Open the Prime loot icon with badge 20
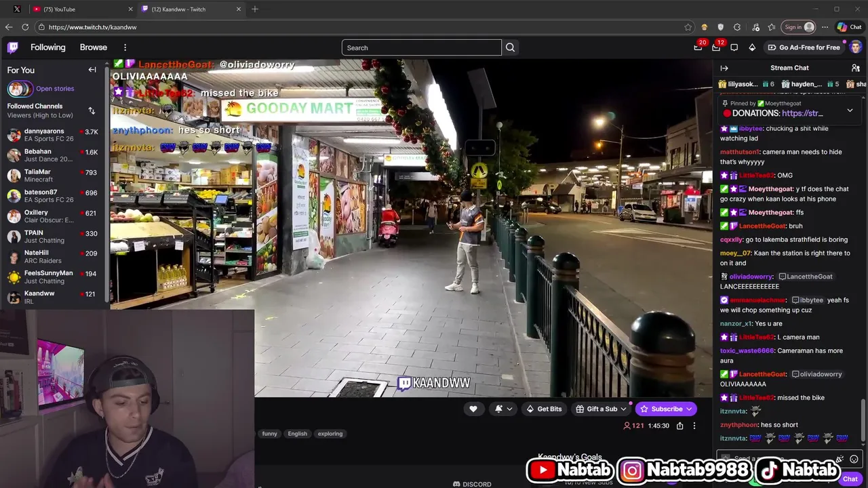 698,47
